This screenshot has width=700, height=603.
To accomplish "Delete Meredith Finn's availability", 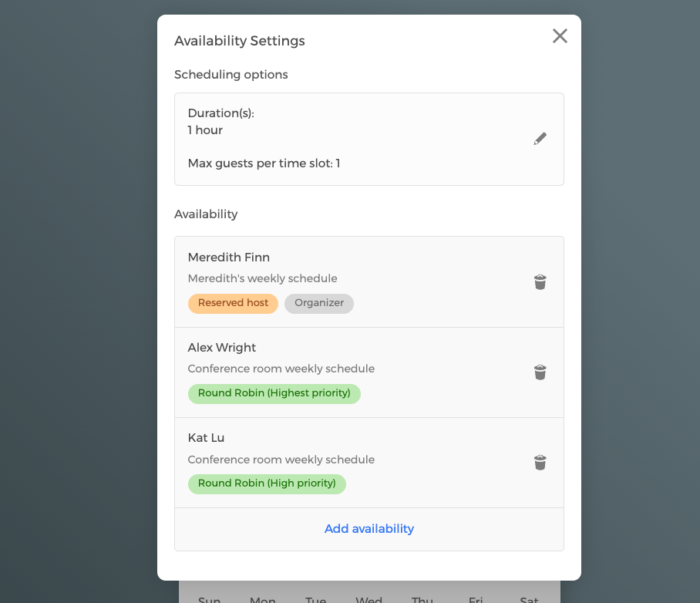I will [540, 282].
